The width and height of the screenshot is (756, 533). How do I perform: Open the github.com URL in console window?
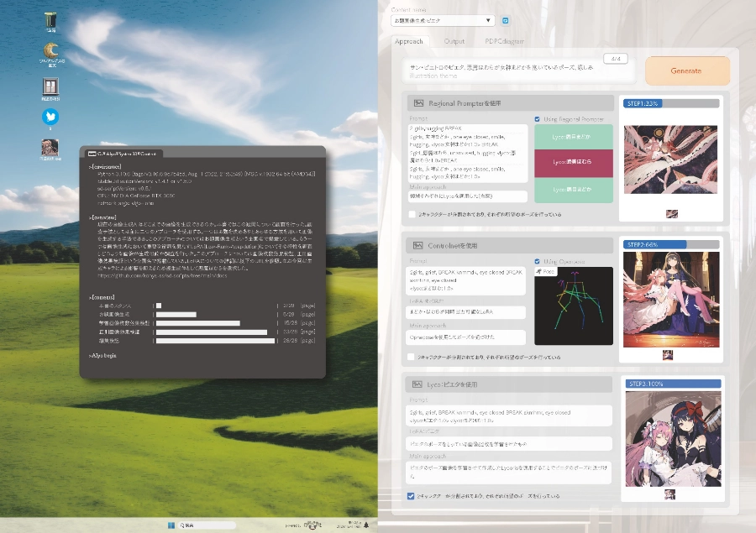[162, 275]
